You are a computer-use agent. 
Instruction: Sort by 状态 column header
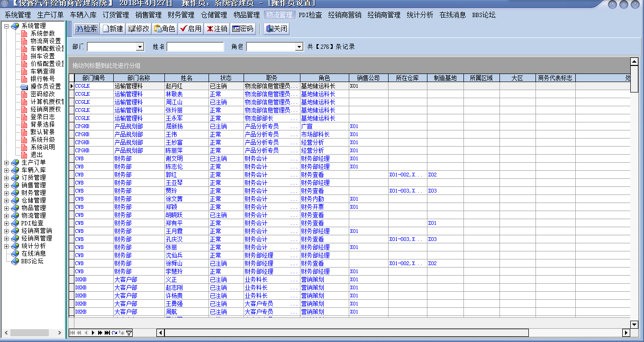pos(226,78)
